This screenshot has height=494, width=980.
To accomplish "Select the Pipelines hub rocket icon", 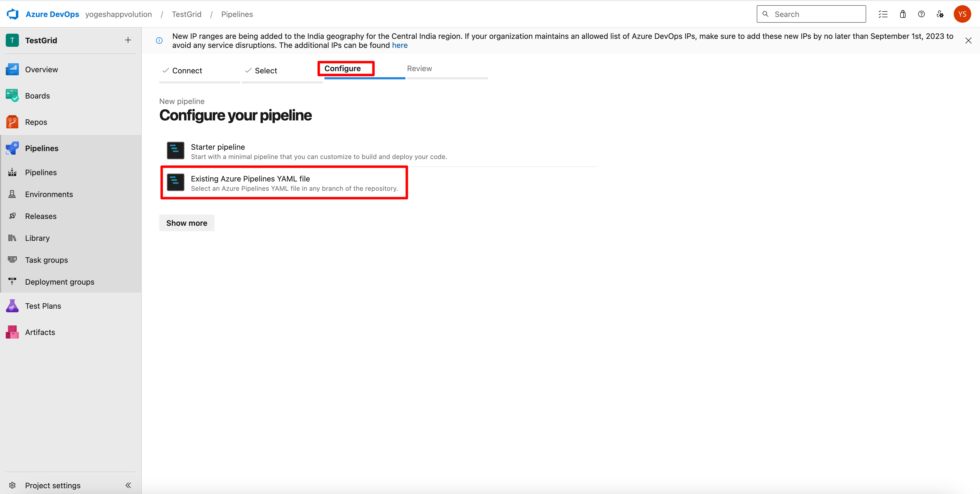I will 12,148.
